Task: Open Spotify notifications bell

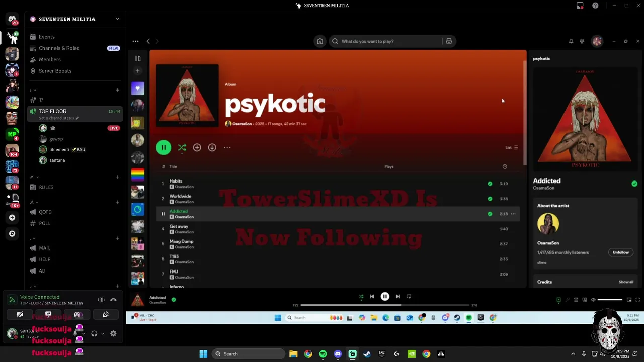Action: point(571,41)
